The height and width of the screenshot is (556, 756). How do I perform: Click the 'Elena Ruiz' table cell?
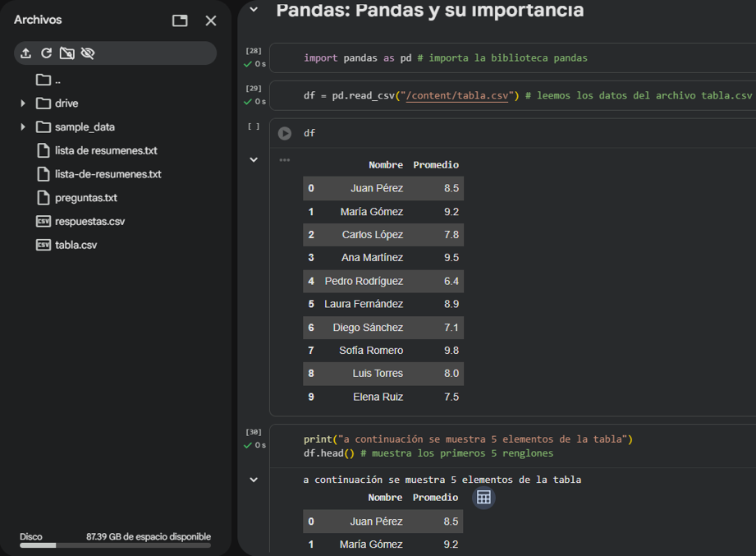[x=378, y=397]
